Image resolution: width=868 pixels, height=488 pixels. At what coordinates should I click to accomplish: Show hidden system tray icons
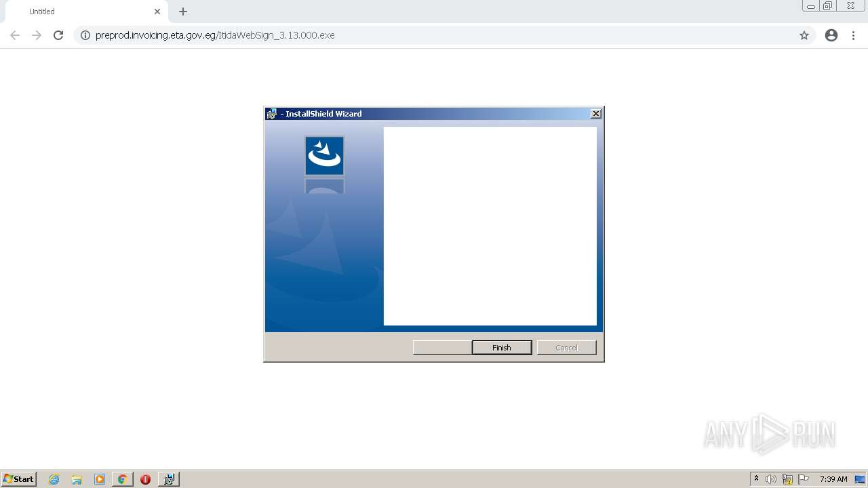tap(757, 479)
